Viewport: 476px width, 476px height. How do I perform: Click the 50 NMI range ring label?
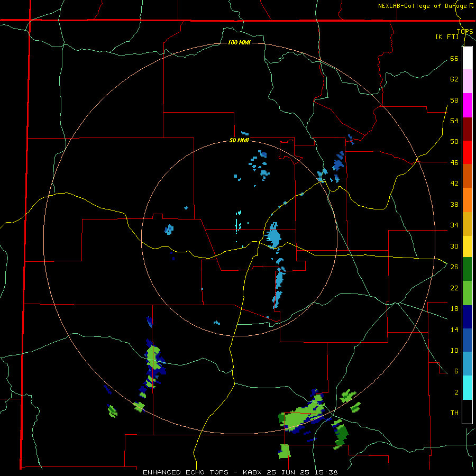239,140
